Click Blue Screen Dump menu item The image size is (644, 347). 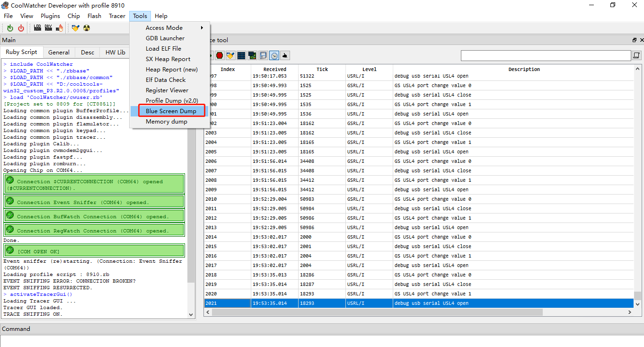[170, 111]
